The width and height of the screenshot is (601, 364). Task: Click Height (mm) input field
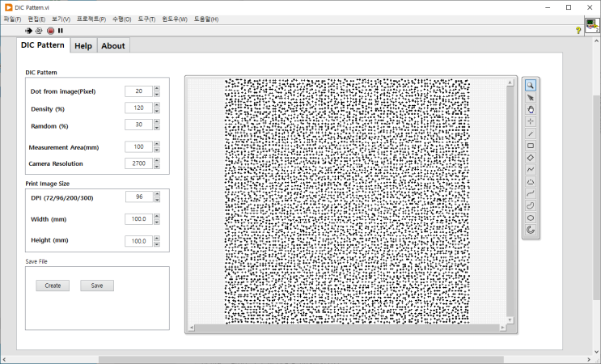pos(139,241)
